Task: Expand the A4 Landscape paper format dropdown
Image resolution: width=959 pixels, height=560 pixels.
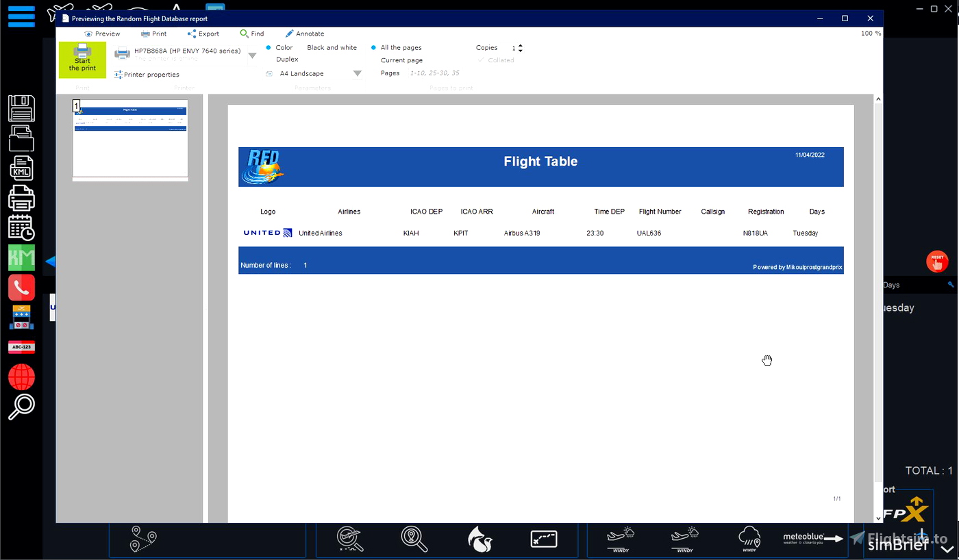Action: coord(356,73)
